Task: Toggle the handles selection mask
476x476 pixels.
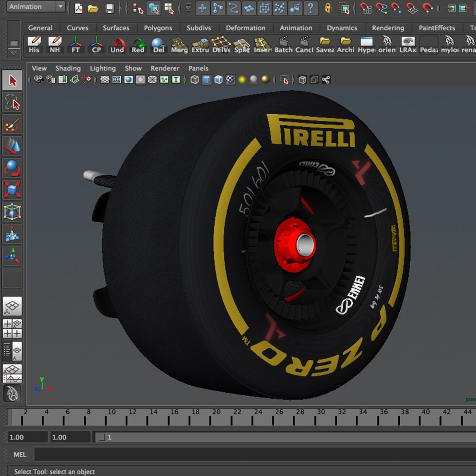Action: pyautogui.click(x=202, y=8)
